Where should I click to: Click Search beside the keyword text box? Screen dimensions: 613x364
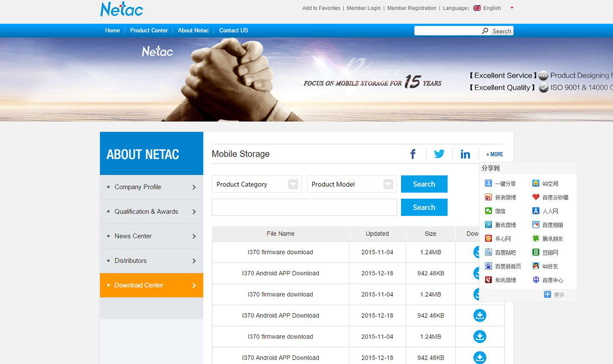(424, 207)
